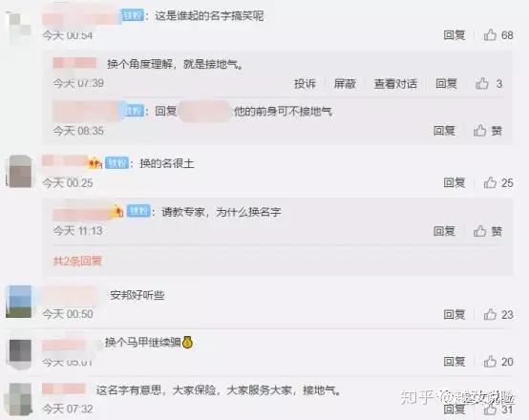Viewport: 529px width, 420px height.
Task: Click 屏蔽 on the 07:39 reply
Action: click(345, 84)
